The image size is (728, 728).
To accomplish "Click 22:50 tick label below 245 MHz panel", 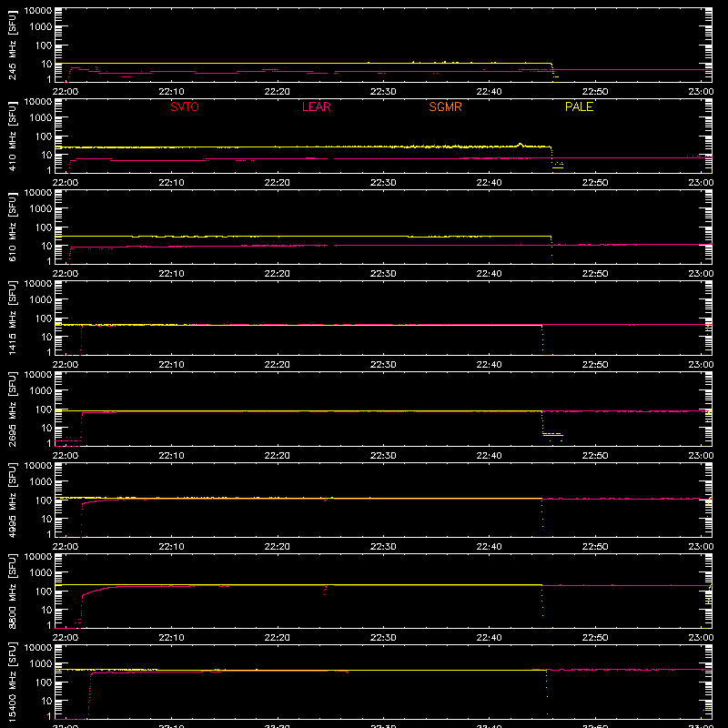I will click(x=595, y=92).
